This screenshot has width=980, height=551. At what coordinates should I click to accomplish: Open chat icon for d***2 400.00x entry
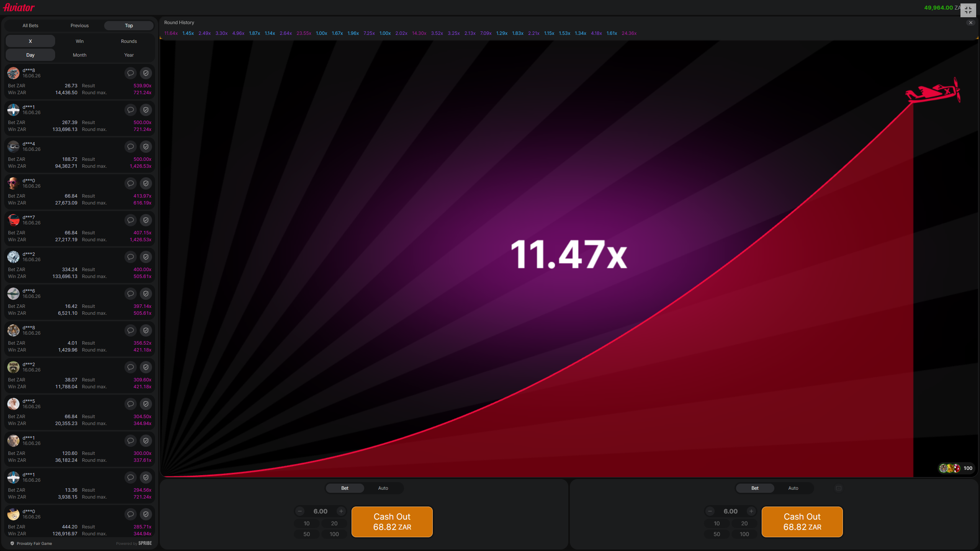click(x=131, y=257)
